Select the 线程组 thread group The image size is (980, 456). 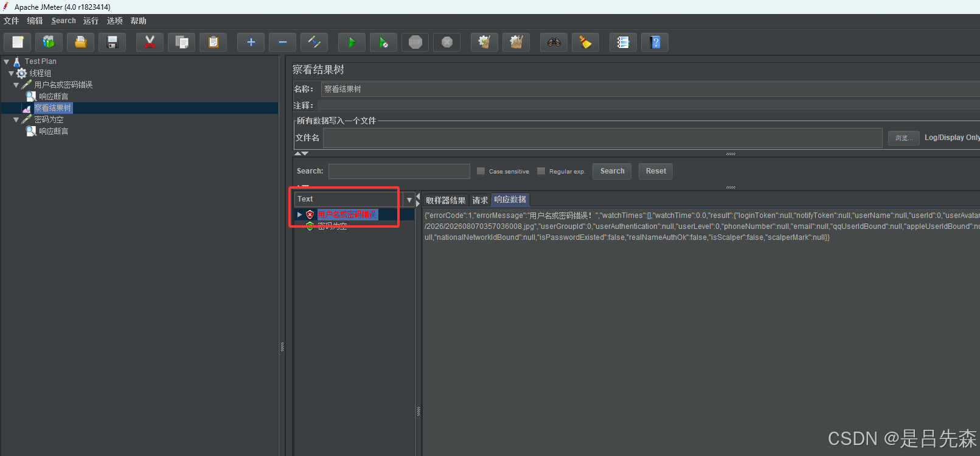tap(40, 73)
